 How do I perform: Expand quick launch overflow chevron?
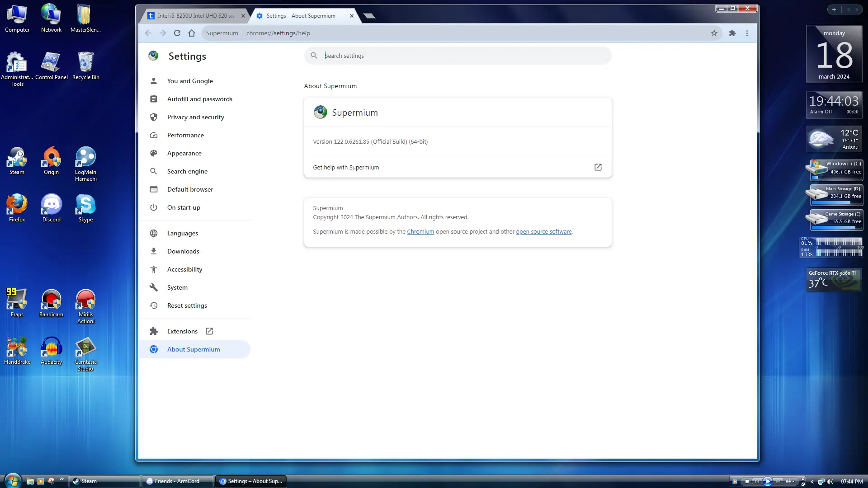[61, 479]
